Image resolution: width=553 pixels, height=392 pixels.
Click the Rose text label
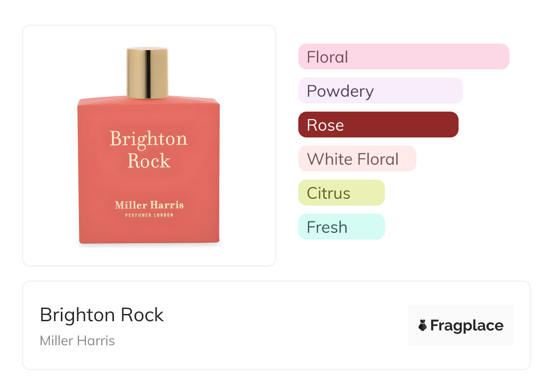tap(325, 125)
